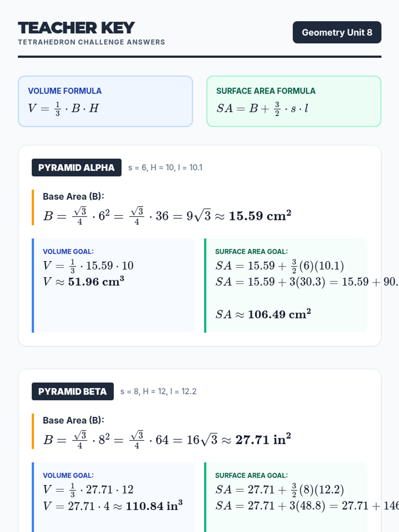Click Alpha's Volume Goal heading
This screenshot has width=399, height=532.
click(68, 252)
